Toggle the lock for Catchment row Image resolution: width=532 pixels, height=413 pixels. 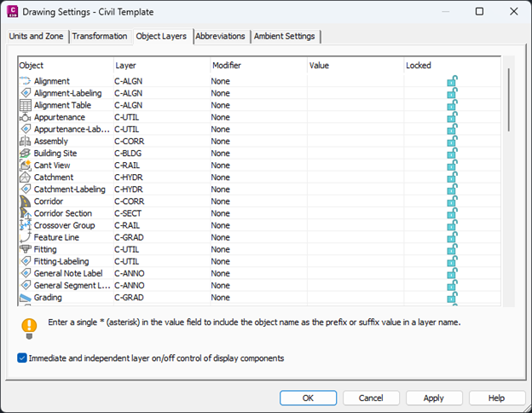click(453, 177)
